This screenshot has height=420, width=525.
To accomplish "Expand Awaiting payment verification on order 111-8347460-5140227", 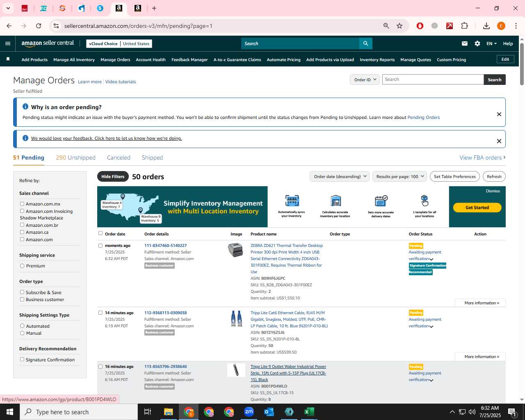I will 431,259.
